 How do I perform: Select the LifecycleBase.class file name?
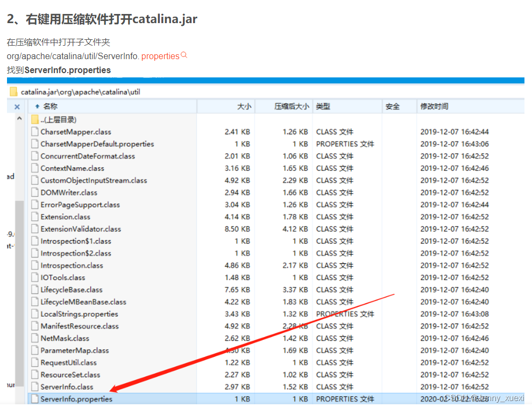71,290
